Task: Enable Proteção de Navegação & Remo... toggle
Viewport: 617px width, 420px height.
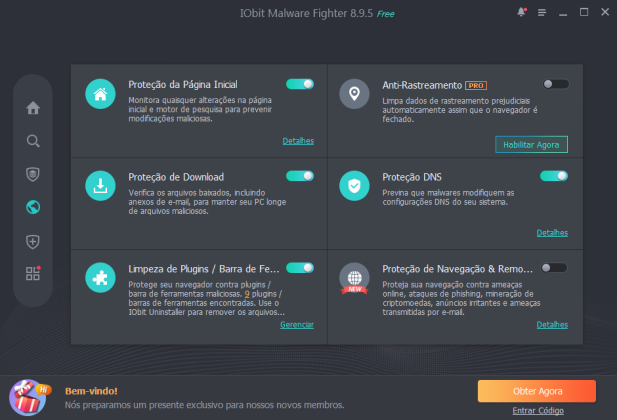Action: coord(554,268)
